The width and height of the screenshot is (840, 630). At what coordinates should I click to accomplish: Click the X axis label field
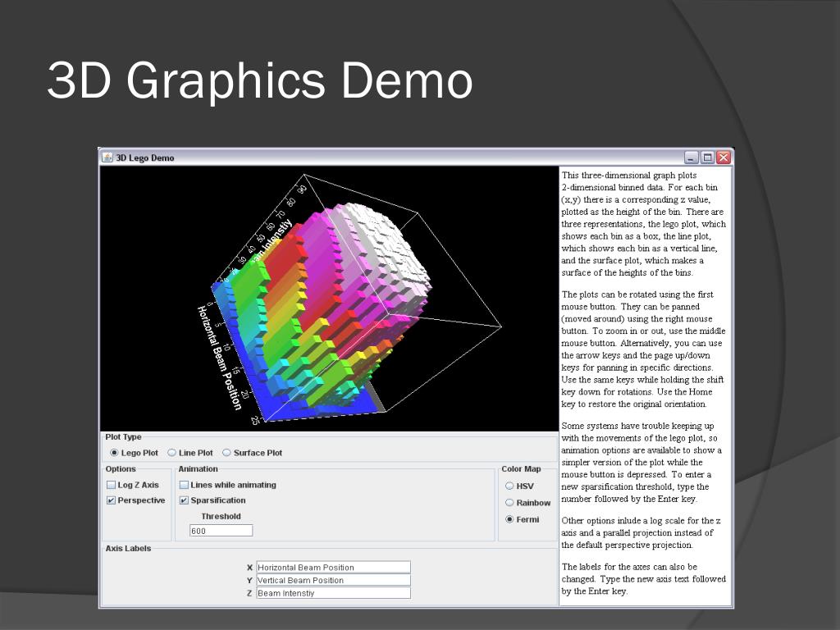pyautogui.click(x=333, y=568)
